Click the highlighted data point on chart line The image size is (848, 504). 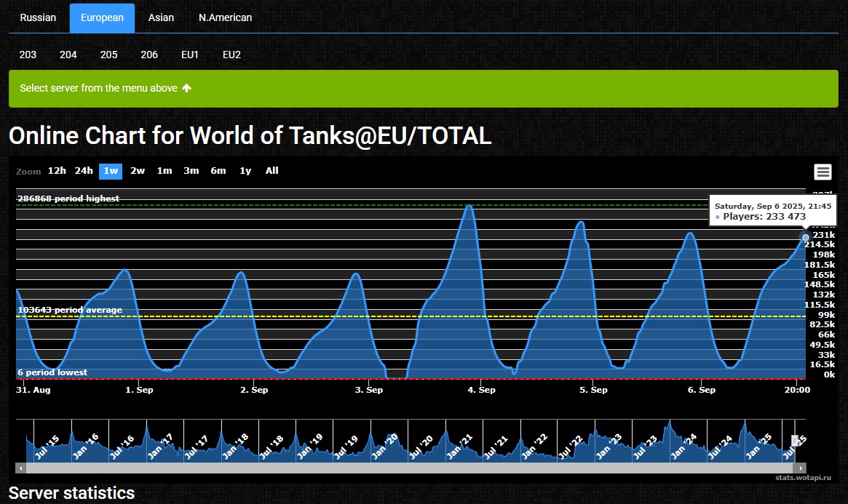click(x=805, y=237)
